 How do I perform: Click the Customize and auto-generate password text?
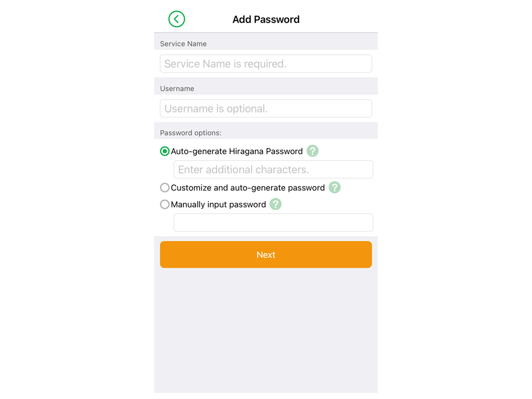[x=248, y=188]
